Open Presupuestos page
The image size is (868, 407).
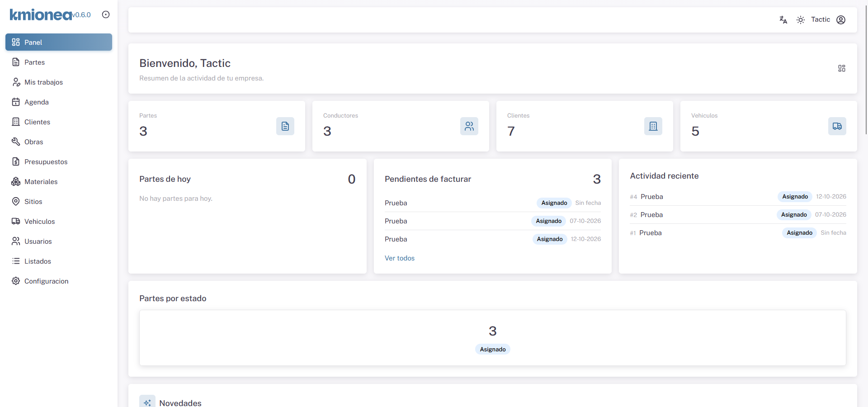59,161
